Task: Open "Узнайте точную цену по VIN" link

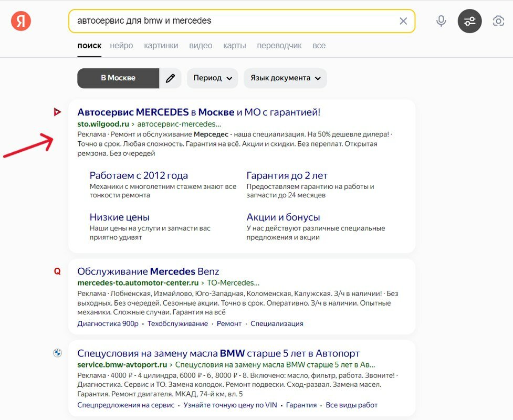Action: pyautogui.click(x=231, y=405)
